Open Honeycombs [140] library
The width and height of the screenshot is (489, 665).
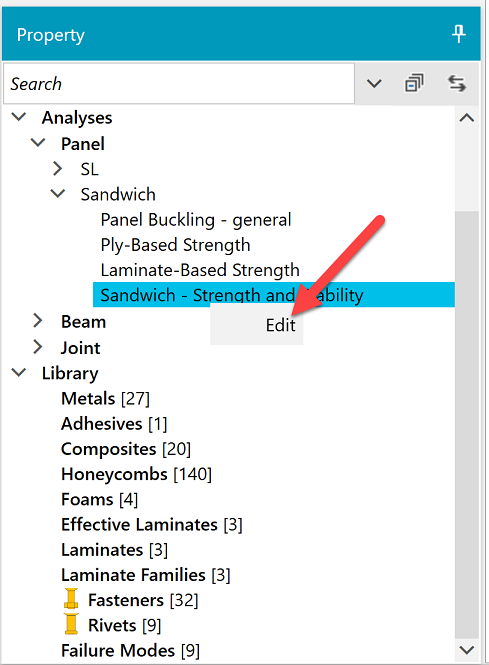click(136, 474)
